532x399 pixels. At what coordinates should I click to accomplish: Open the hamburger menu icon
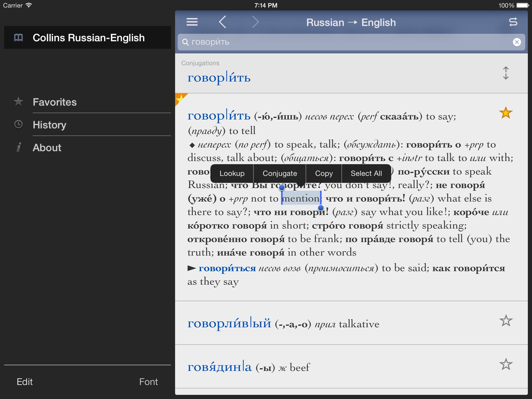pos(192,22)
